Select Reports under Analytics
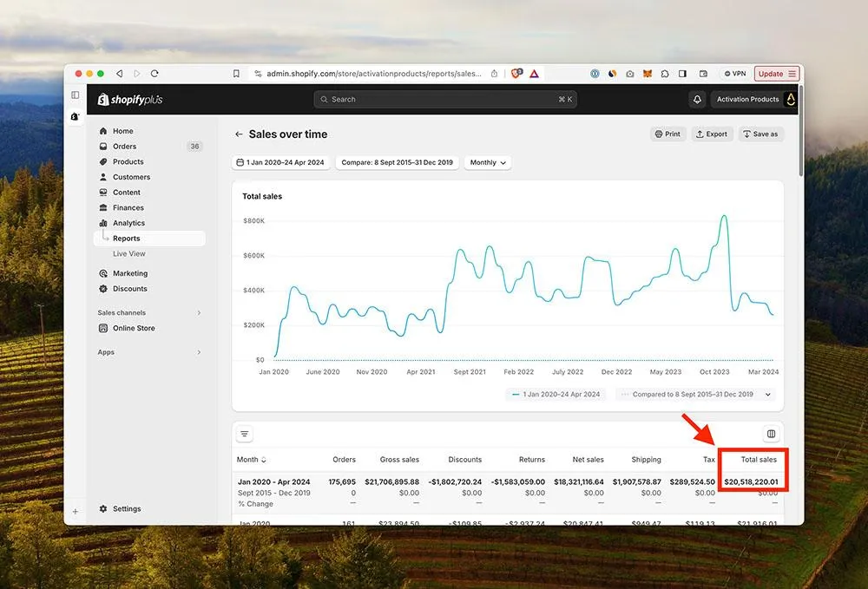The height and width of the screenshot is (589, 868). click(149, 239)
